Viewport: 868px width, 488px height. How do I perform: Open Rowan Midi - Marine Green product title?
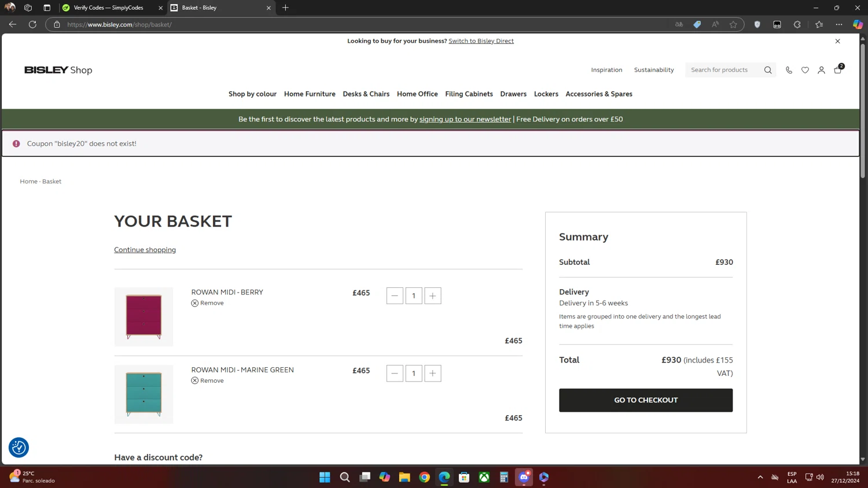pyautogui.click(x=242, y=369)
